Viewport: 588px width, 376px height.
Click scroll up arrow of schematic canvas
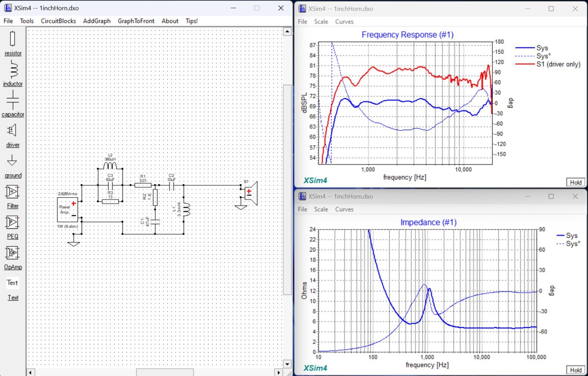(x=287, y=31)
